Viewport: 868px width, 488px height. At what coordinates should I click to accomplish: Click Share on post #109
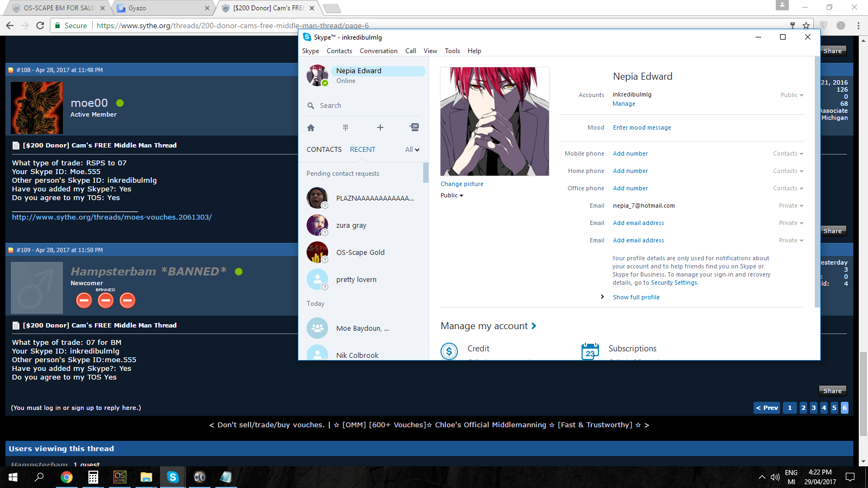pos(832,391)
